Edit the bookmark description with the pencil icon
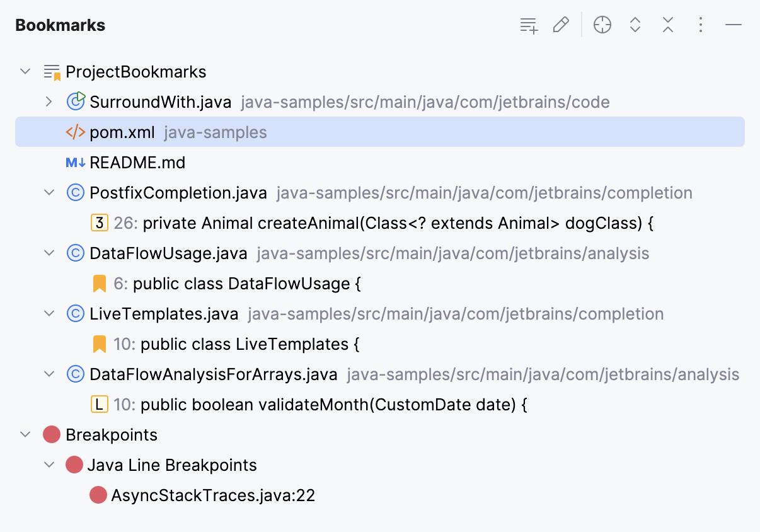Screen dimensions: 760x532 click(561, 25)
